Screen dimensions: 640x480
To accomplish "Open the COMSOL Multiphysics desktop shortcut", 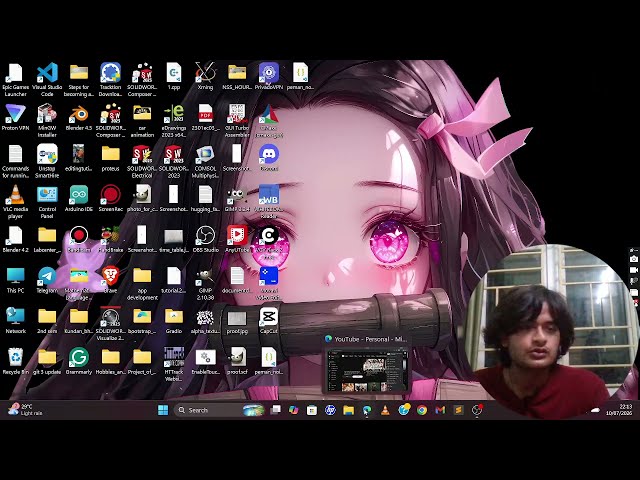I will [x=205, y=161].
